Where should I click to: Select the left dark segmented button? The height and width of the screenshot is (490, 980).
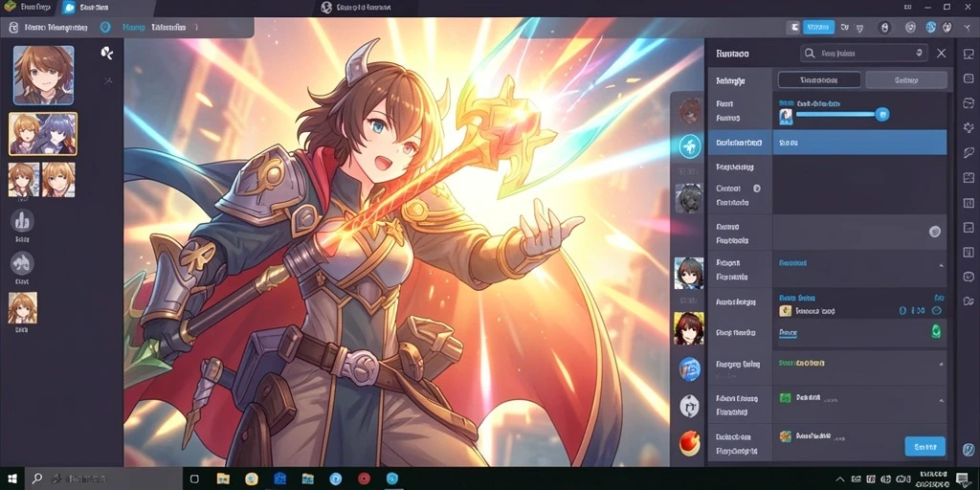point(819,80)
